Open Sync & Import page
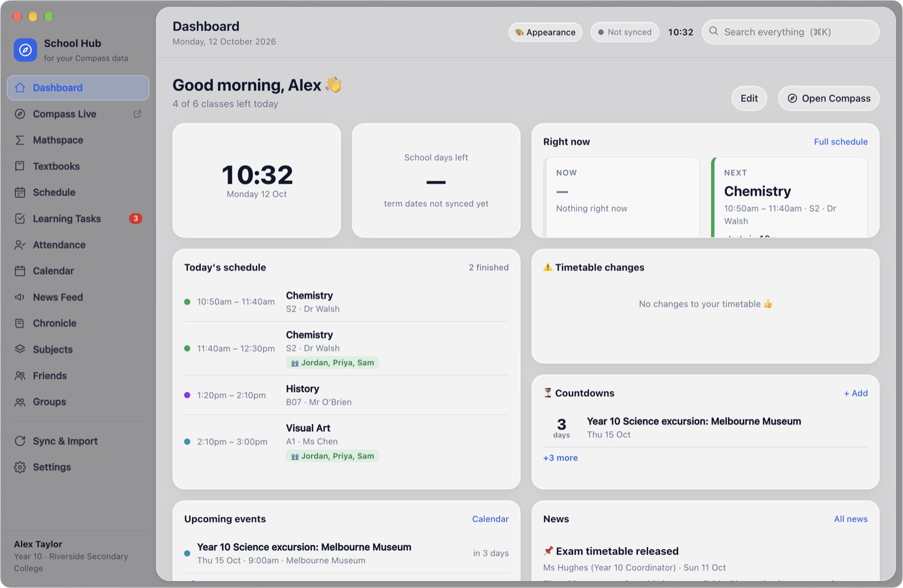Viewport: 903px width, 588px height. pos(78,441)
